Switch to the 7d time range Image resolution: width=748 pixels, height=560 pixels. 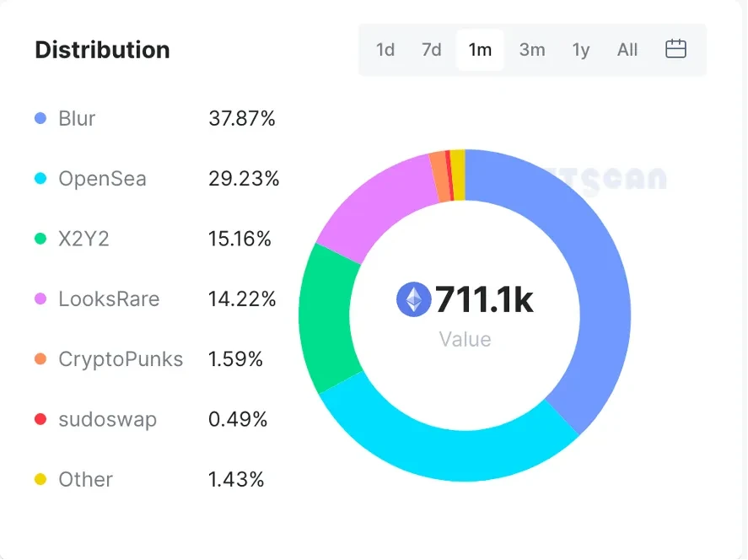(x=432, y=50)
